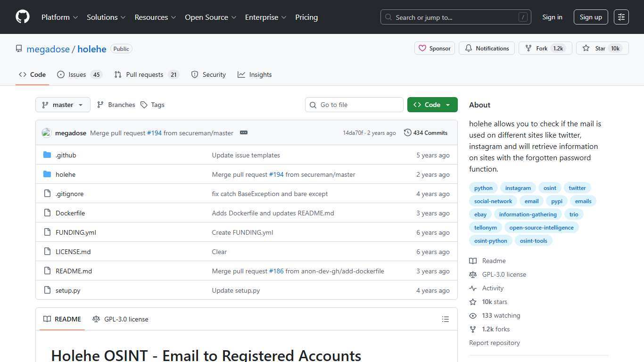Click the forks icon in the sidebar
The image size is (644, 362).
[473, 329]
